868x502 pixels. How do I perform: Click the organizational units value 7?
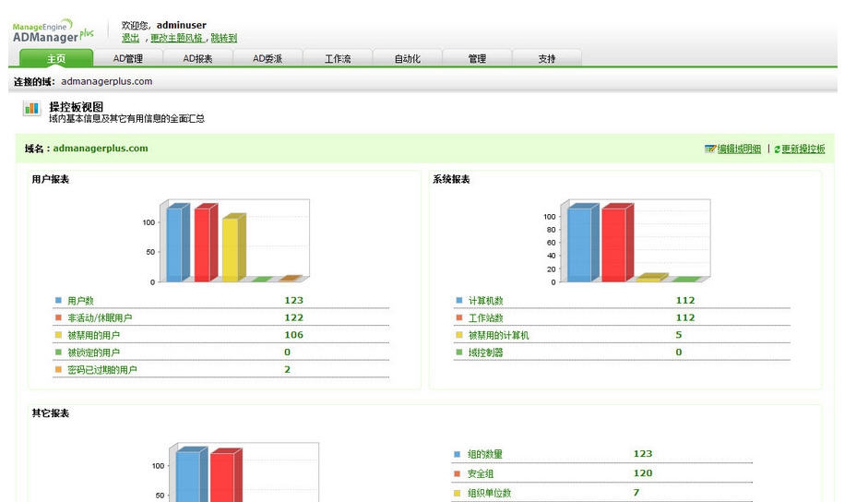point(636,492)
